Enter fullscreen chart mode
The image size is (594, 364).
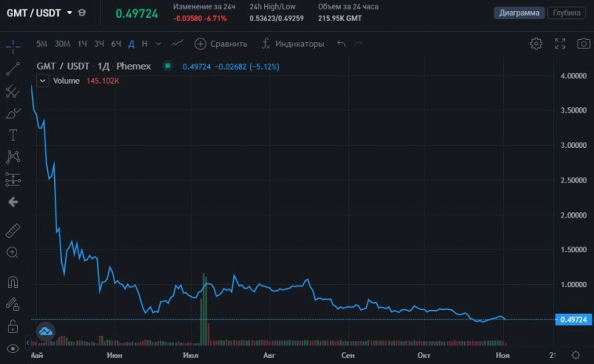pyautogui.click(x=560, y=44)
